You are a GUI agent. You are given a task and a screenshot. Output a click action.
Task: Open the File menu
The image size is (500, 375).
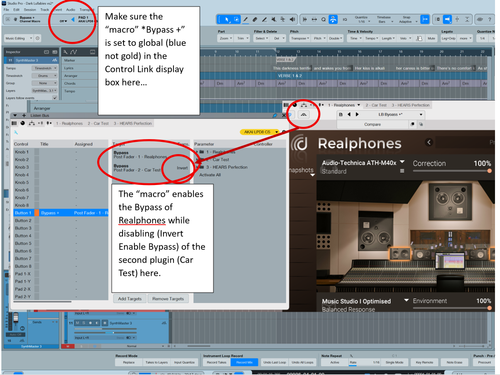point(6,10)
